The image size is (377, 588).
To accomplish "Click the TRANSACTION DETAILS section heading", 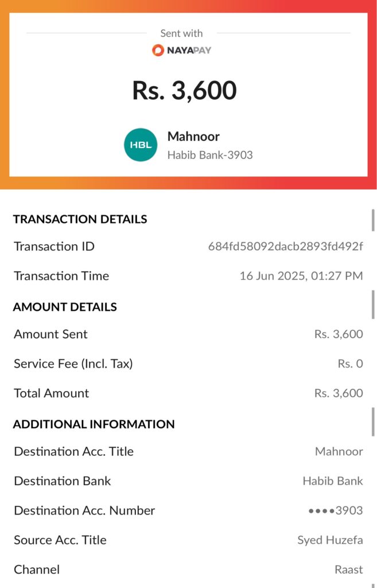I will [x=80, y=219].
